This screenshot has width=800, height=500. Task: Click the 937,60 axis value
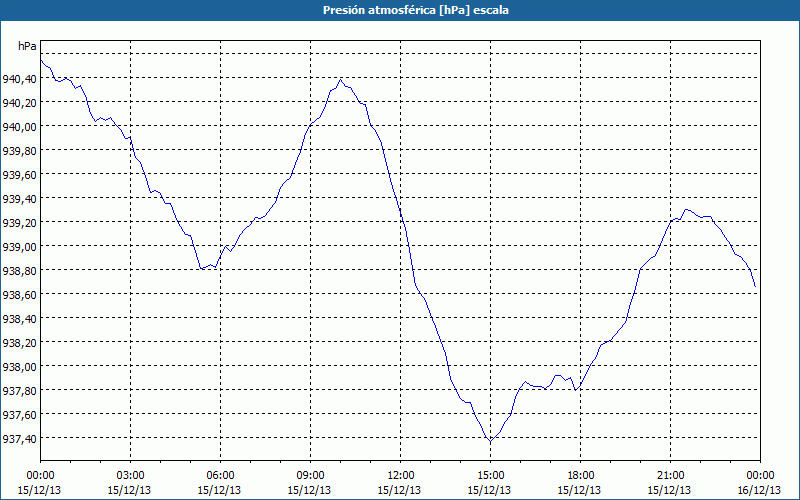pos(19,414)
